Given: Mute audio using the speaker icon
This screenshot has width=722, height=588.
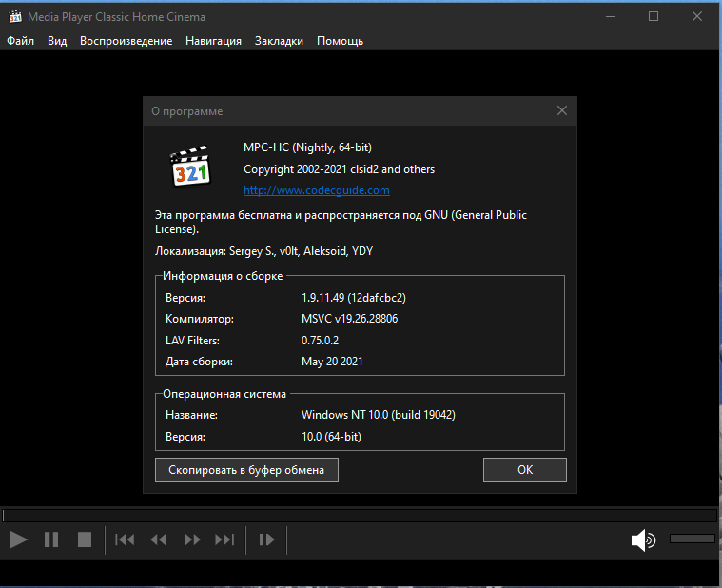Looking at the screenshot, I should (x=643, y=540).
